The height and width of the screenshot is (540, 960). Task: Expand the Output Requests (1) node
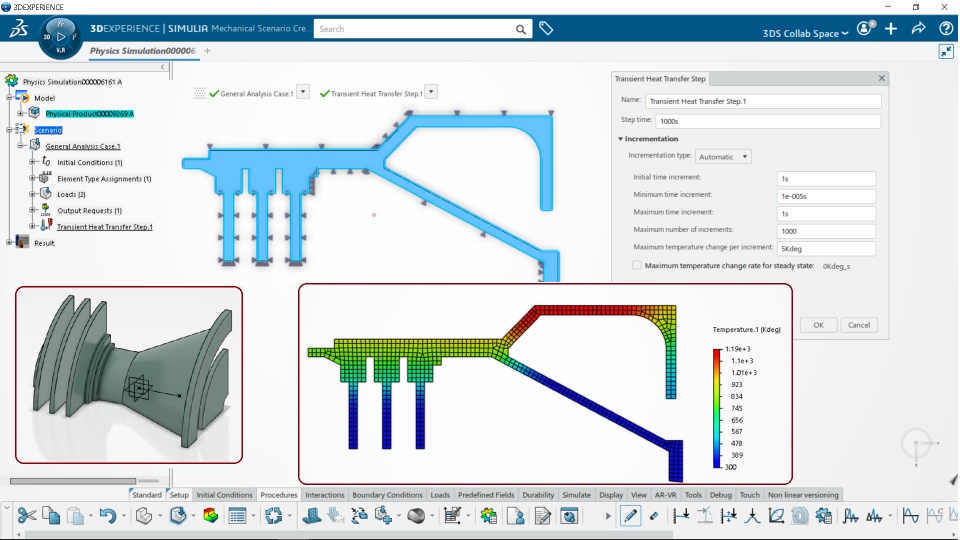(32, 210)
